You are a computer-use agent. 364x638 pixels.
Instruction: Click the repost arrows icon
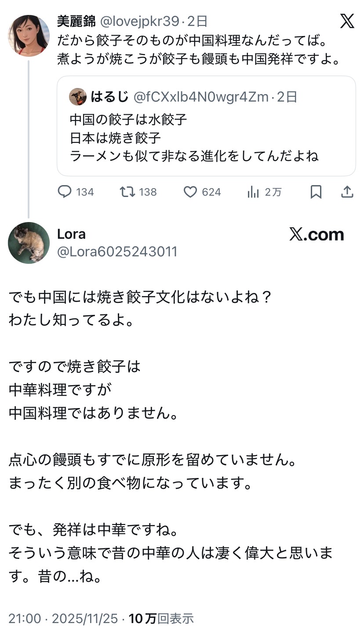(x=127, y=192)
